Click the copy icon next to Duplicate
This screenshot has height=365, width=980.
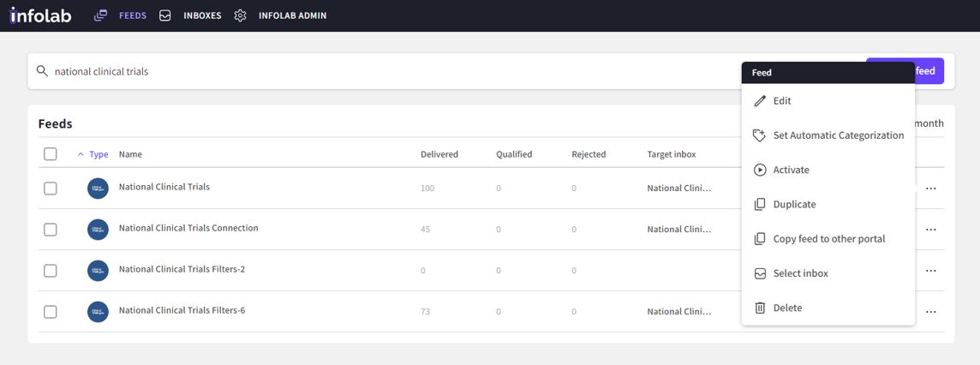760,205
